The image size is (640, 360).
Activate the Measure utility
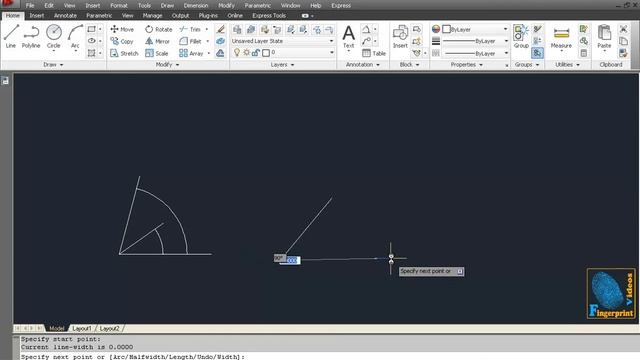click(x=561, y=37)
